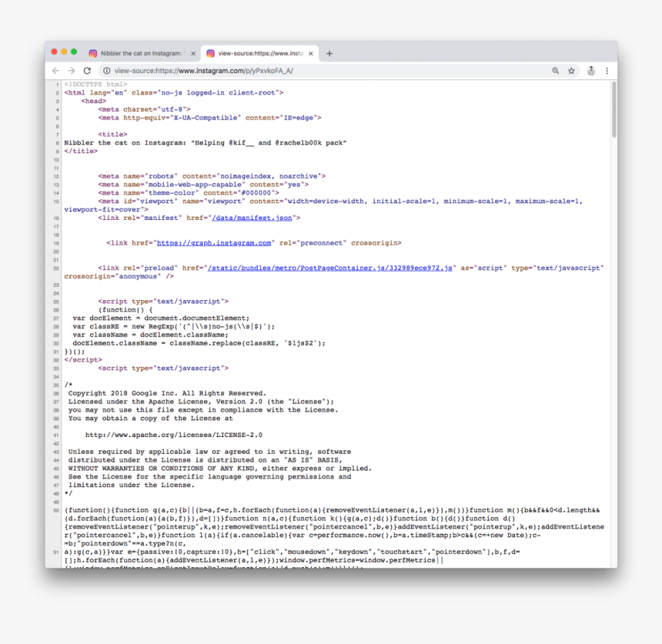Bookmark this page with the star icon
Image resolution: width=662 pixels, height=644 pixels.
[x=571, y=71]
